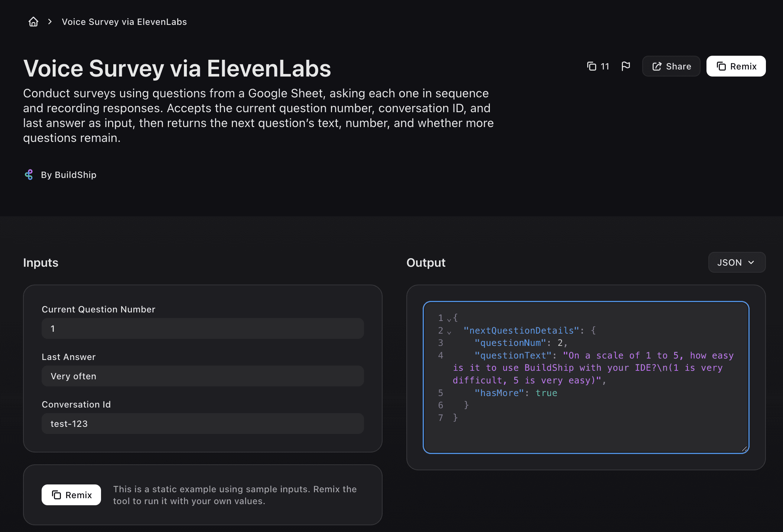Screen dimensions: 783x532
Task: Click the BuildShip logo icon
Action: point(29,175)
